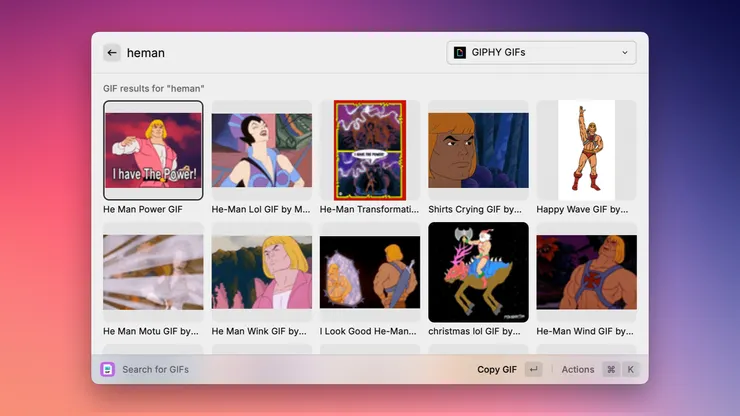The height and width of the screenshot is (416, 740).
Task: Expand the dropdown chevron beside GIPHY GIFs
Action: point(625,53)
